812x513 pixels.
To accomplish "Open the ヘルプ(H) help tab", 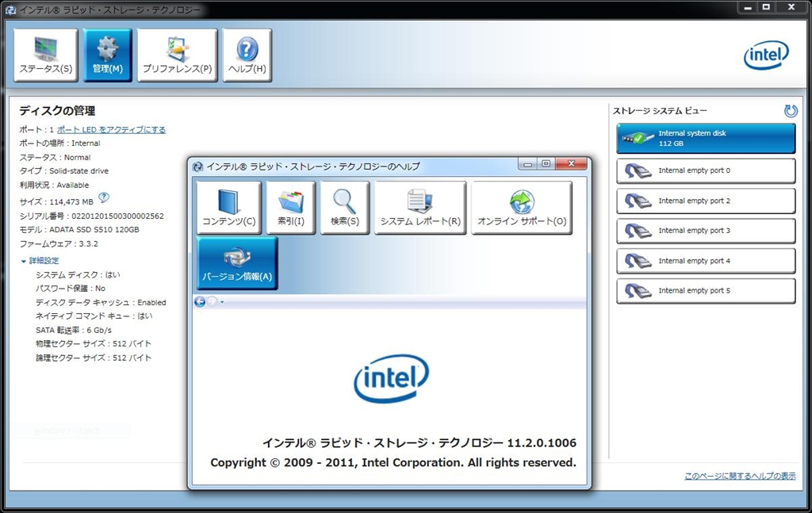I will [x=247, y=56].
